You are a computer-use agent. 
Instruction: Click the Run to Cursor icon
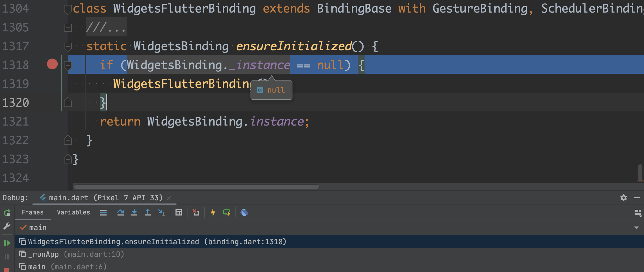coord(162,213)
